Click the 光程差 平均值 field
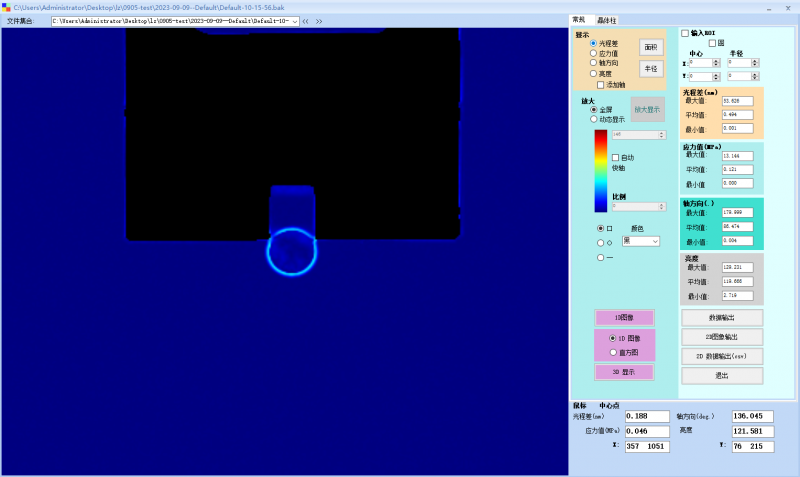 point(737,115)
